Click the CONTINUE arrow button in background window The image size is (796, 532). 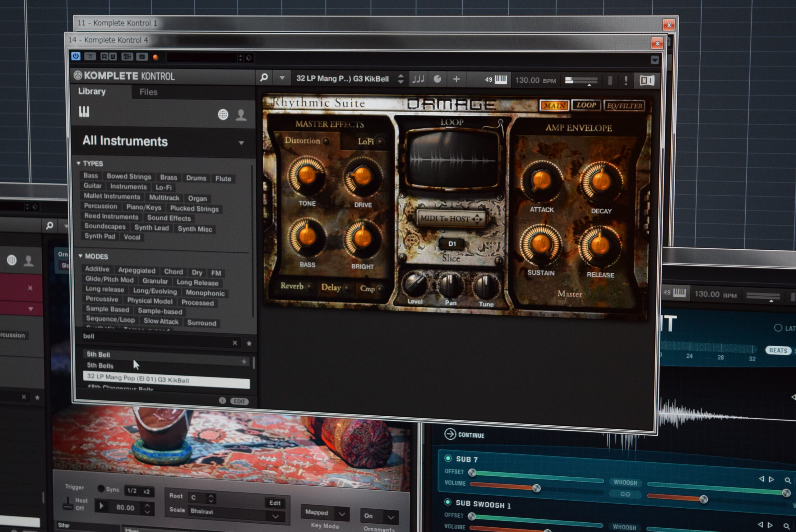(x=450, y=434)
